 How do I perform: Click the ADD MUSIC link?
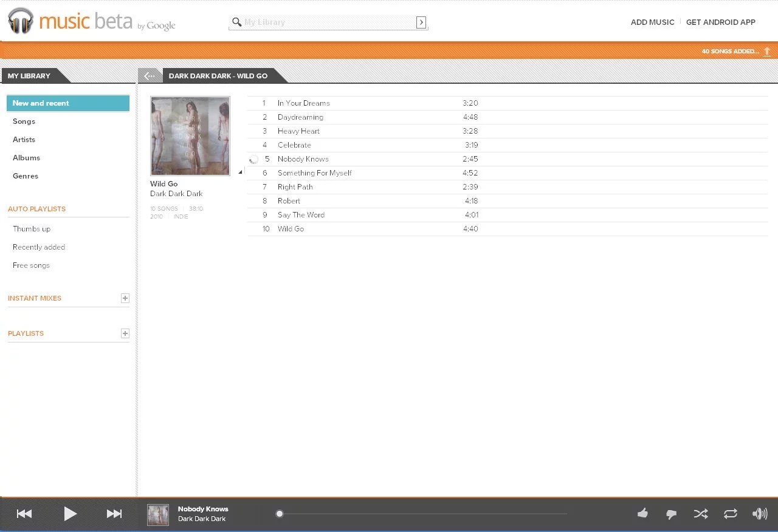[652, 22]
